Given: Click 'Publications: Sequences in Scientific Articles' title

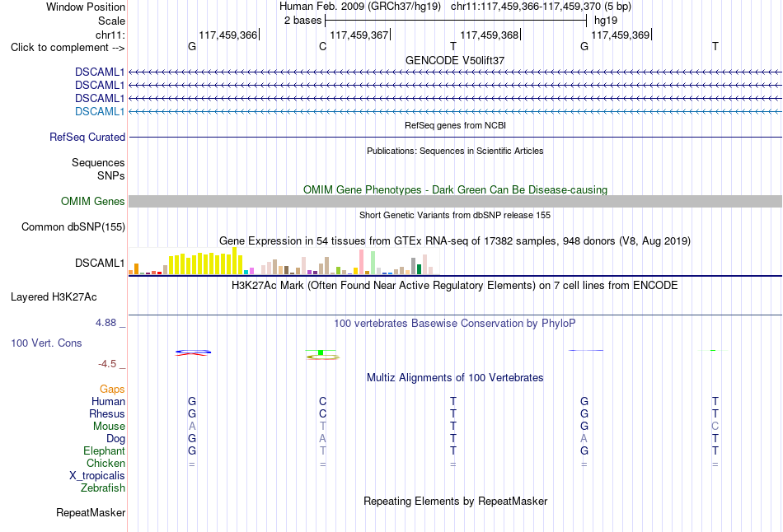Looking at the screenshot, I should (455, 151).
